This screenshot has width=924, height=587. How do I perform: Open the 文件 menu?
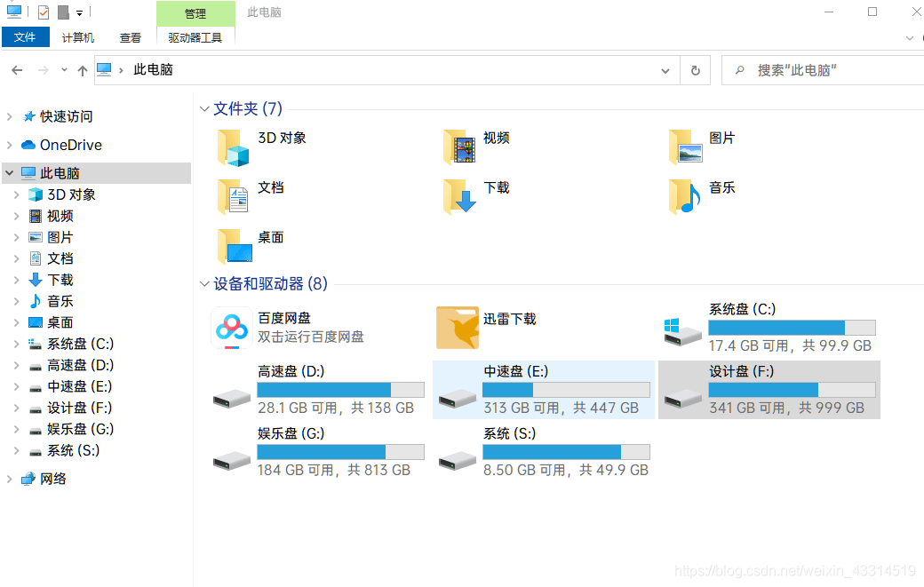click(26, 37)
